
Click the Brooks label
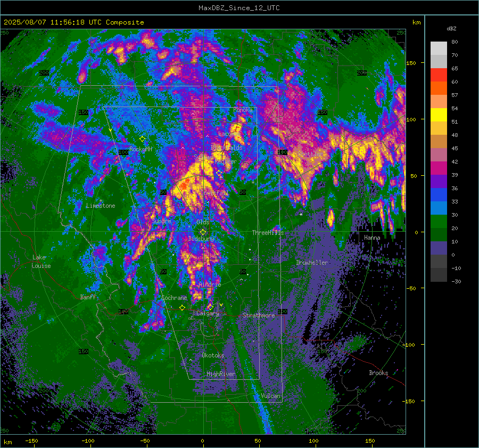click(378, 373)
